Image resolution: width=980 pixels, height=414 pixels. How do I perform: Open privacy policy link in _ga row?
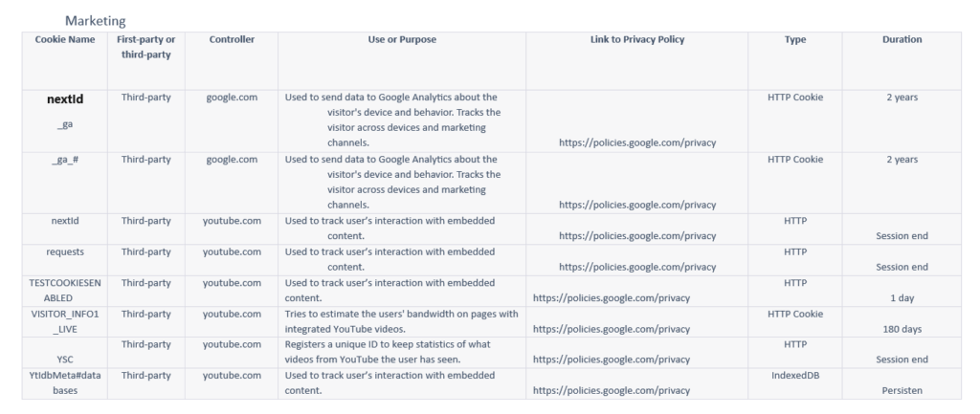[636, 142]
